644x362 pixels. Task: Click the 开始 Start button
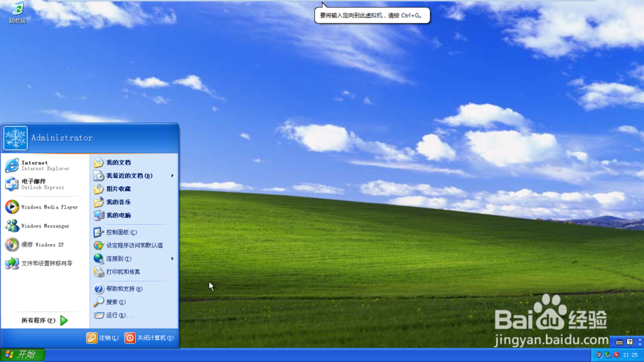tap(23, 354)
